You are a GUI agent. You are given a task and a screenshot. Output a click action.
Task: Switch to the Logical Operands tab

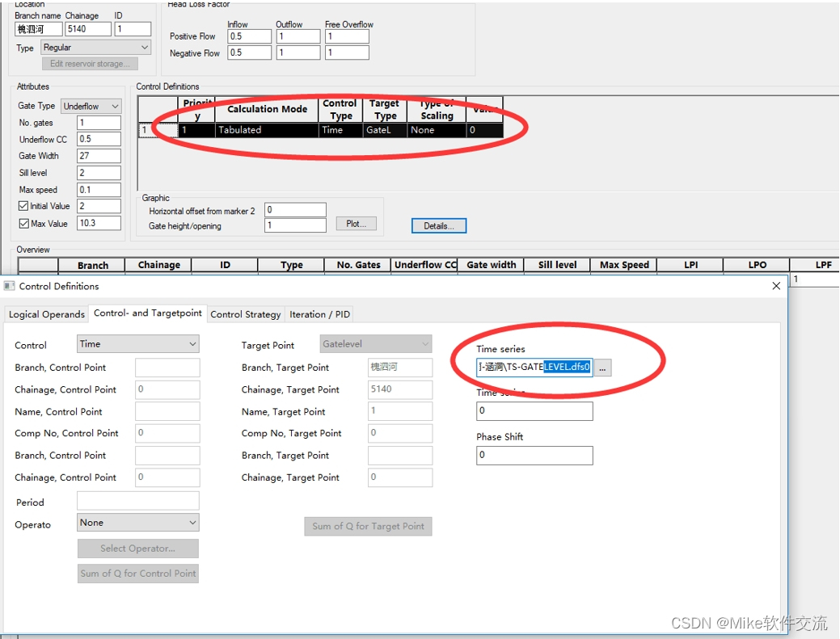(47, 314)
